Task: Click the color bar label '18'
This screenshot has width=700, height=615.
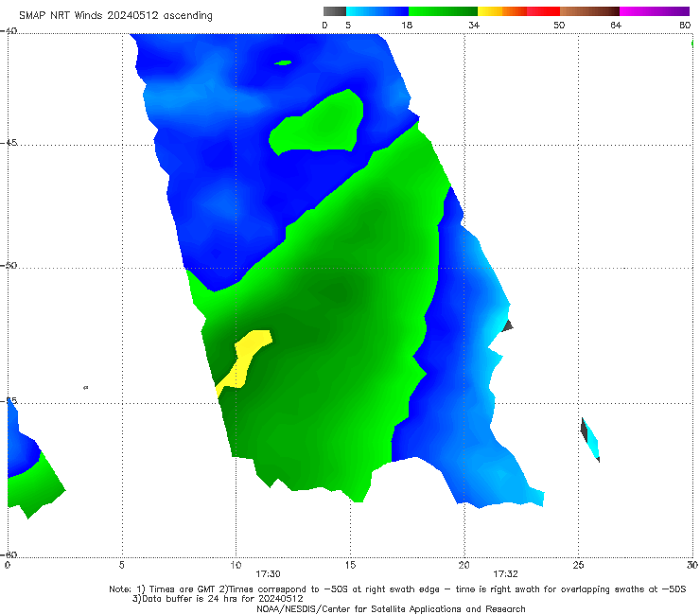Action: (407, 25)
